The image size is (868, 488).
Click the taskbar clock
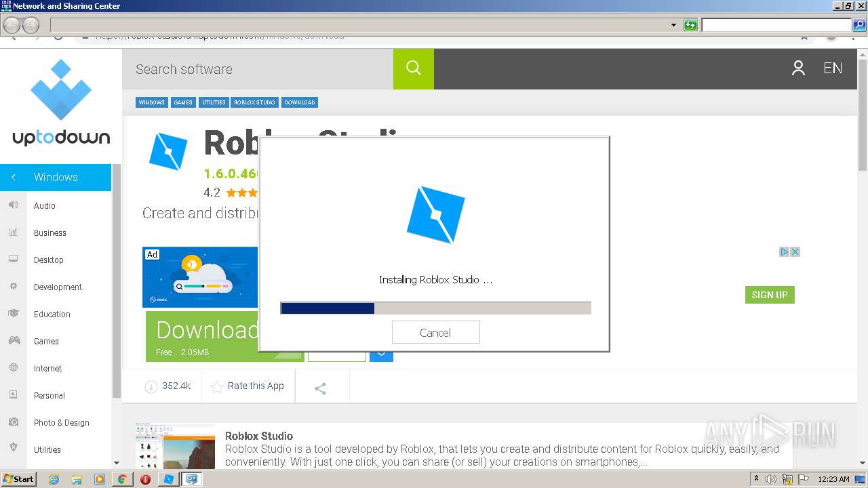click(x=834, y=479)
